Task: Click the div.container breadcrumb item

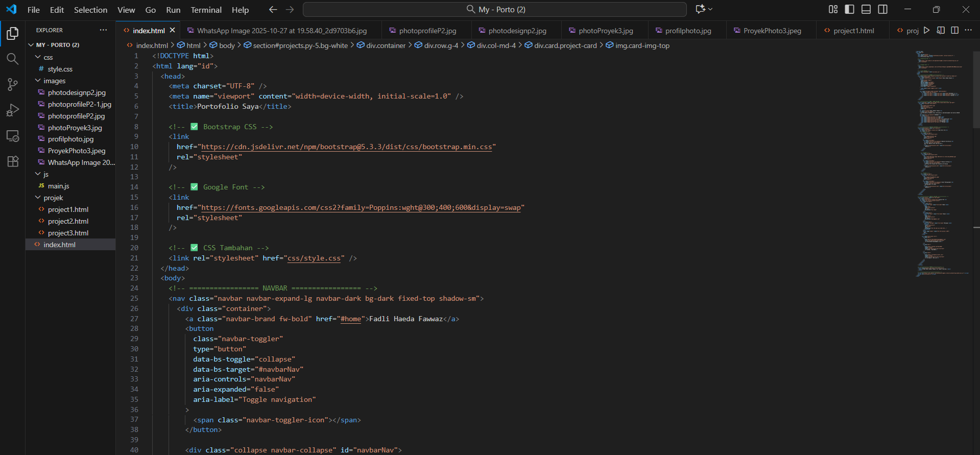Action: pyautogui.click(x=386, y=45)
